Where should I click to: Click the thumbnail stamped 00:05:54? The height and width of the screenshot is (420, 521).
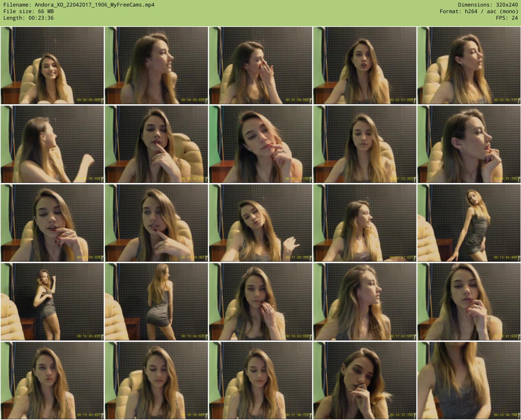pos(156,144)
